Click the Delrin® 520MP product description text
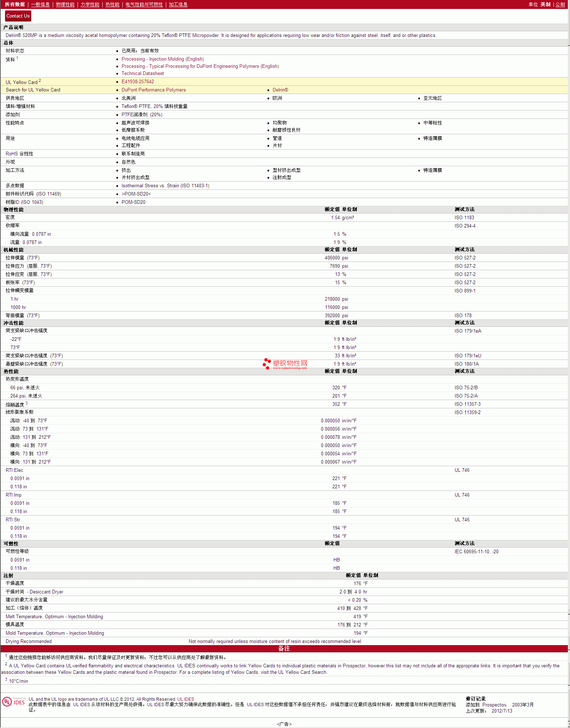 (x=221, y=36)
